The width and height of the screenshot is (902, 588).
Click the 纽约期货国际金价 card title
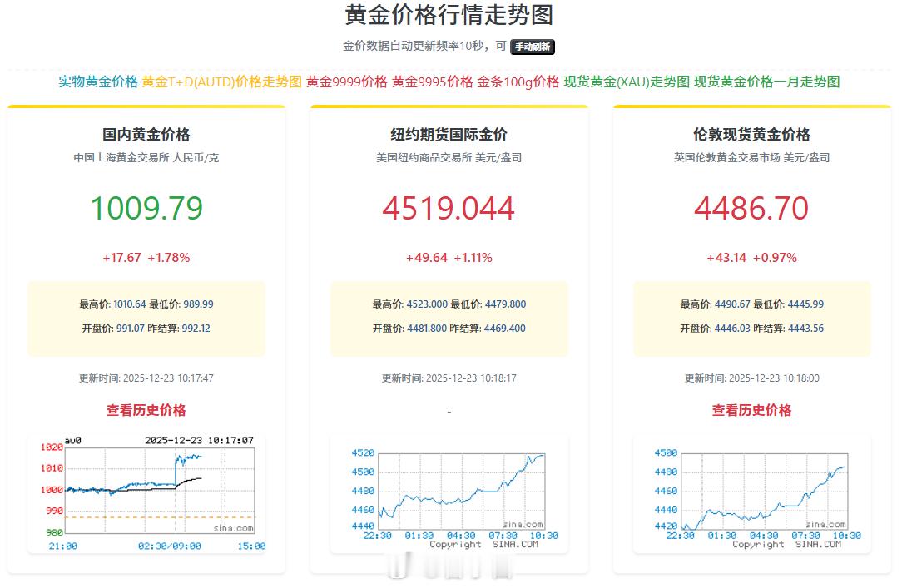pos(449,135)
